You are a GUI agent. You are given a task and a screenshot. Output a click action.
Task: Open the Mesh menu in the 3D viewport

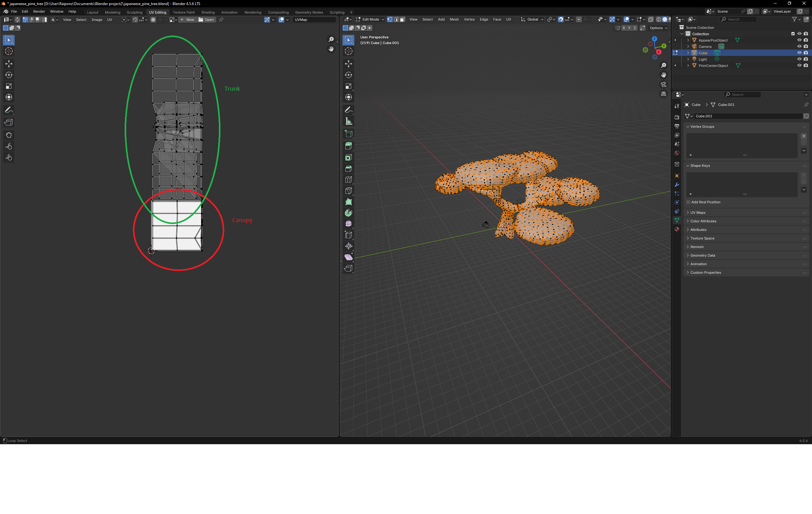click(454, 20)
